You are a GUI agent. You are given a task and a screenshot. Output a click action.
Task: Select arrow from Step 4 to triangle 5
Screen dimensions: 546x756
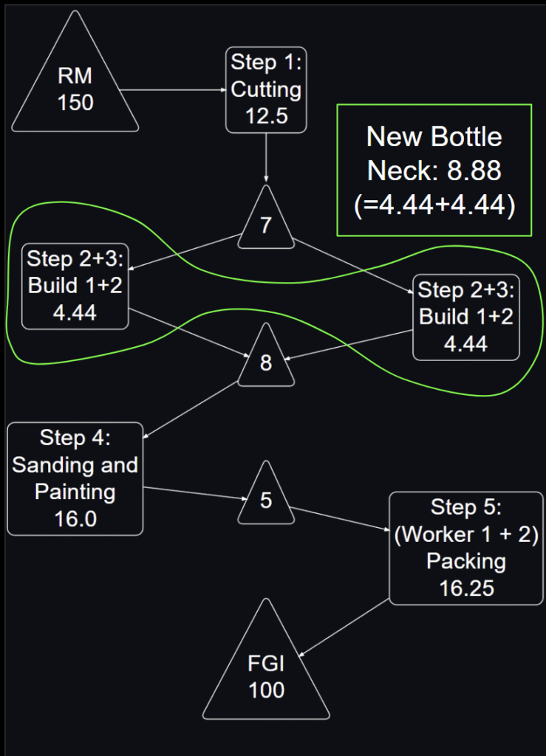tap(195, 493)
